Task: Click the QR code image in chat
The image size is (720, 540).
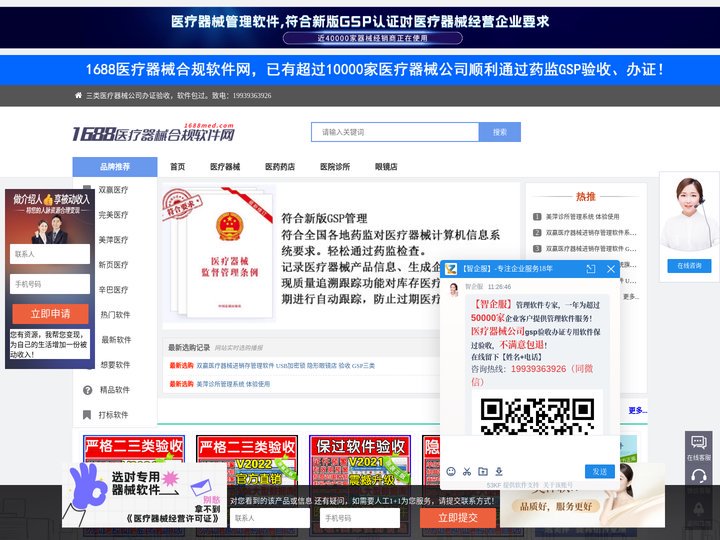Action: (x=537, y=416)
